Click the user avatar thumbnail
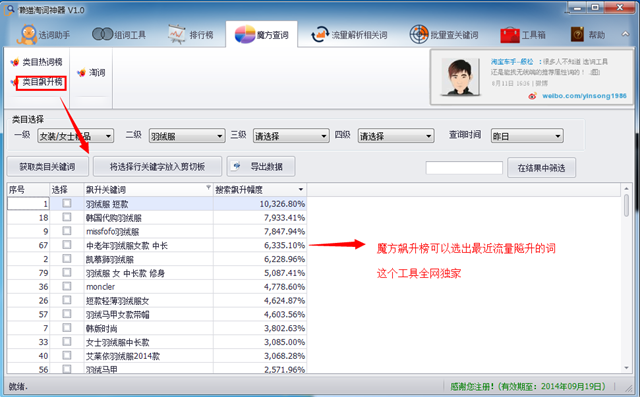 460,77
